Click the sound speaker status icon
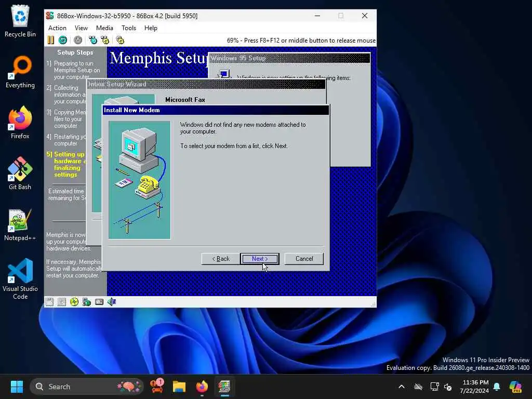Image resolution: width=532 pixels, height=399 pixels. (112, 302)
